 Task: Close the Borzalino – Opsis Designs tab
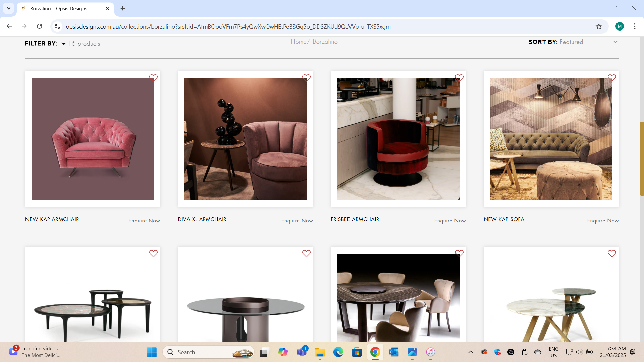click(x=107, y=8)
